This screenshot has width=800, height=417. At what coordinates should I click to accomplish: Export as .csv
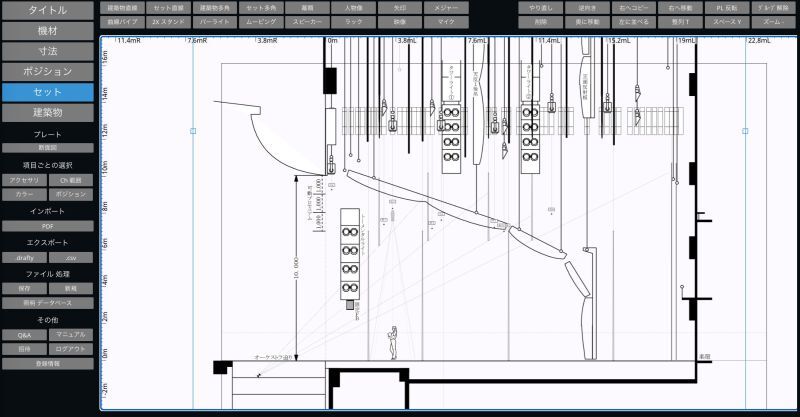(71, 257)
